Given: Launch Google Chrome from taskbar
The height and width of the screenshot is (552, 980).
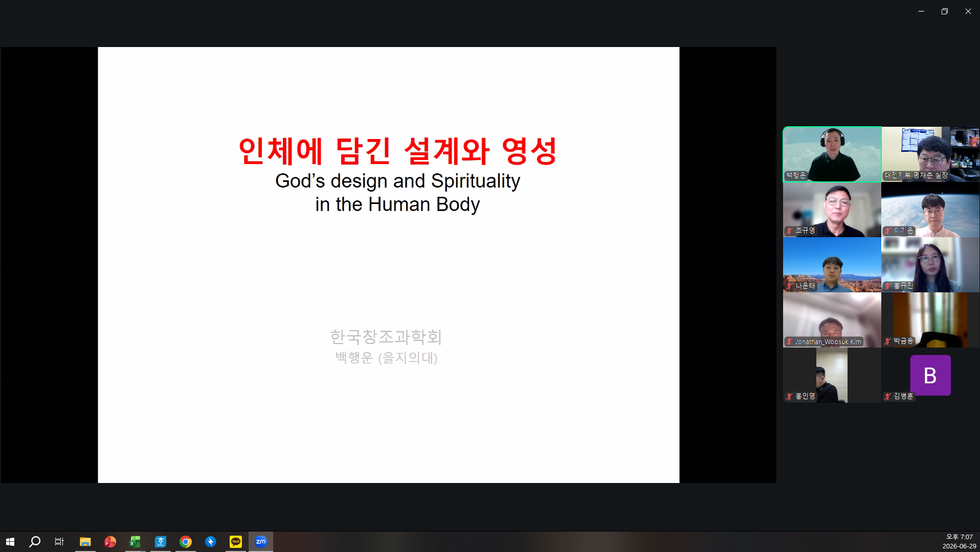Looking at the screenshot, I should coord(186,542).
